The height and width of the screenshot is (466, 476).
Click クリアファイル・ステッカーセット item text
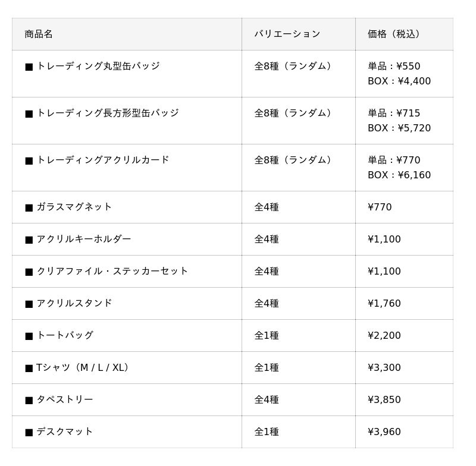coord(112,271)
